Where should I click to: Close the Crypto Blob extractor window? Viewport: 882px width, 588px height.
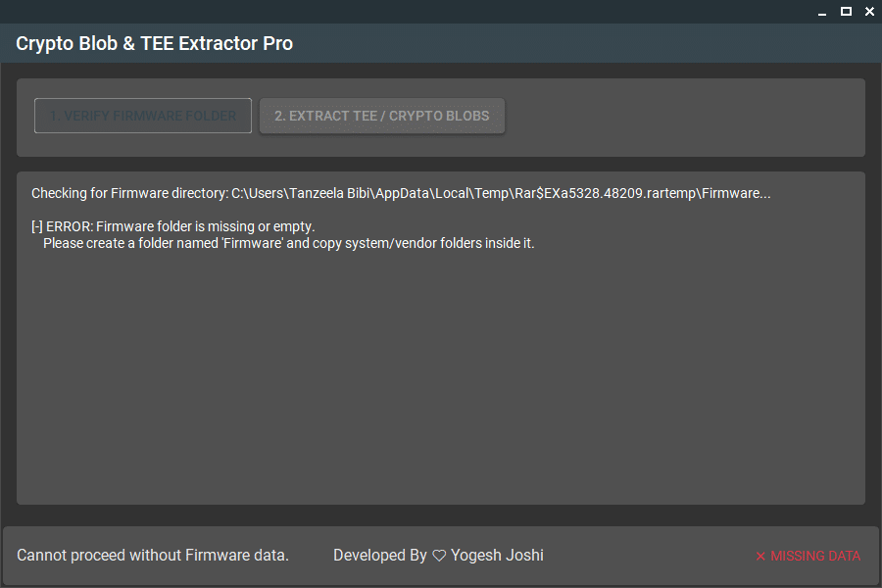click(869, 11)
